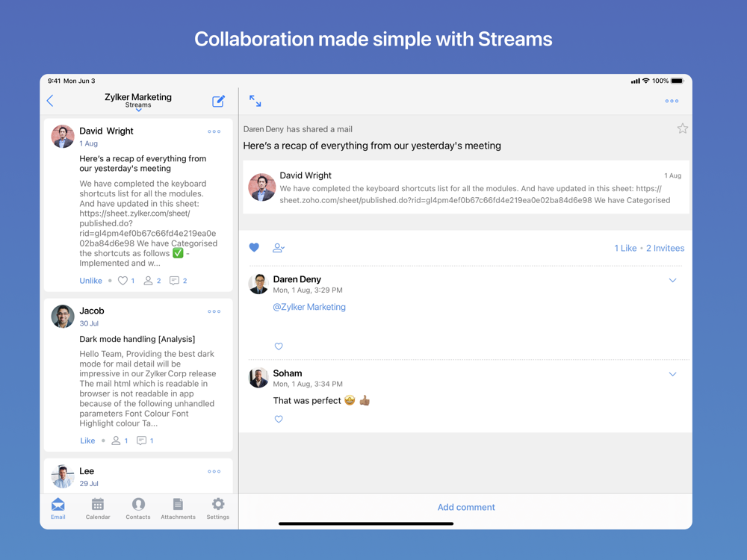Click 'Mon, 1 Aug, 3:29 PM' timestamp
Image resolution: width=747 pixels, height=560 pixels.
point(308,290)
